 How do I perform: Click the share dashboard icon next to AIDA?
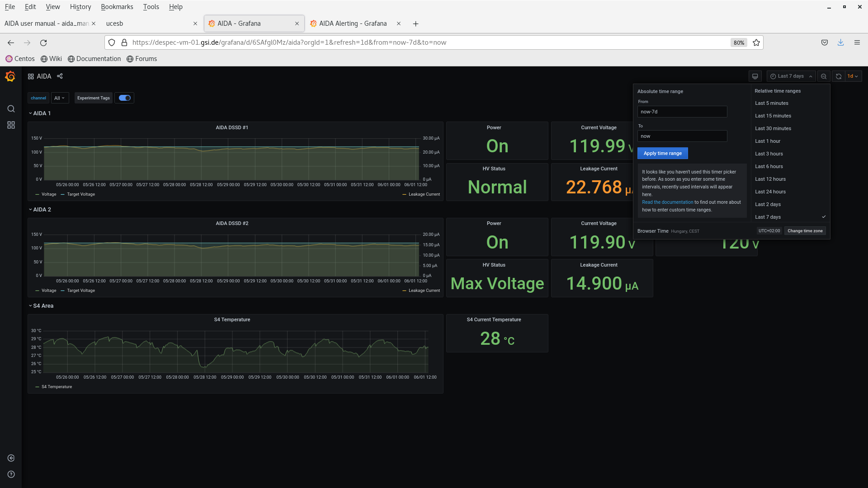click(60, 76)
